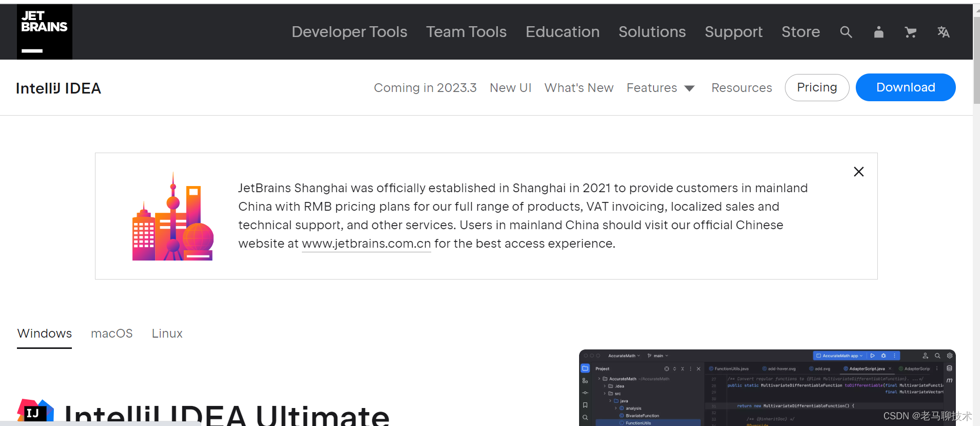
Task: Click Structure icon in IDE preview sidebar
Action: 585,381
